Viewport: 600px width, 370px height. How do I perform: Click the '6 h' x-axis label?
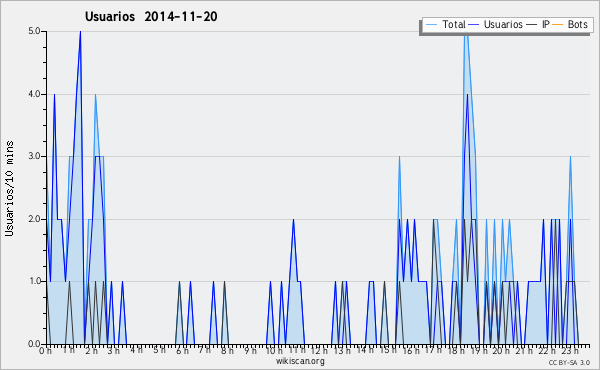pyautogui.click(x=182, y=351)
